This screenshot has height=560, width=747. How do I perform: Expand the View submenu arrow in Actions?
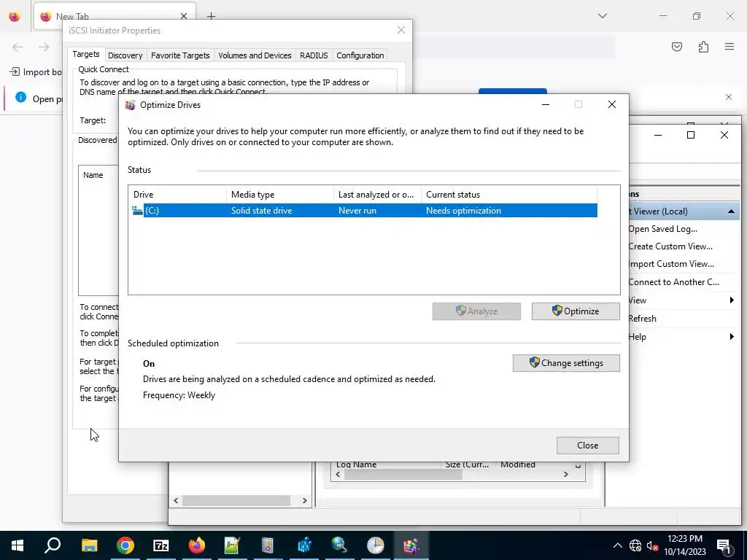[x=732, y=300]
